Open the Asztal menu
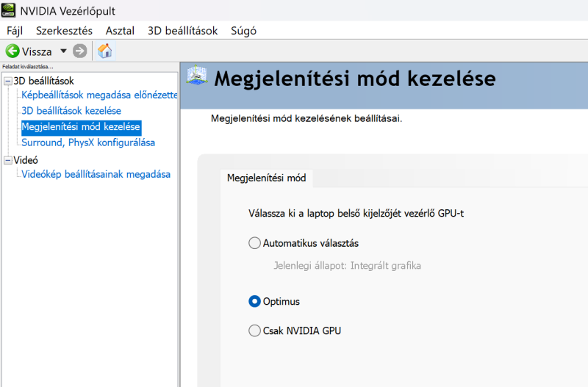Viewport: 588px width, 387px height. tap(120, 31)
